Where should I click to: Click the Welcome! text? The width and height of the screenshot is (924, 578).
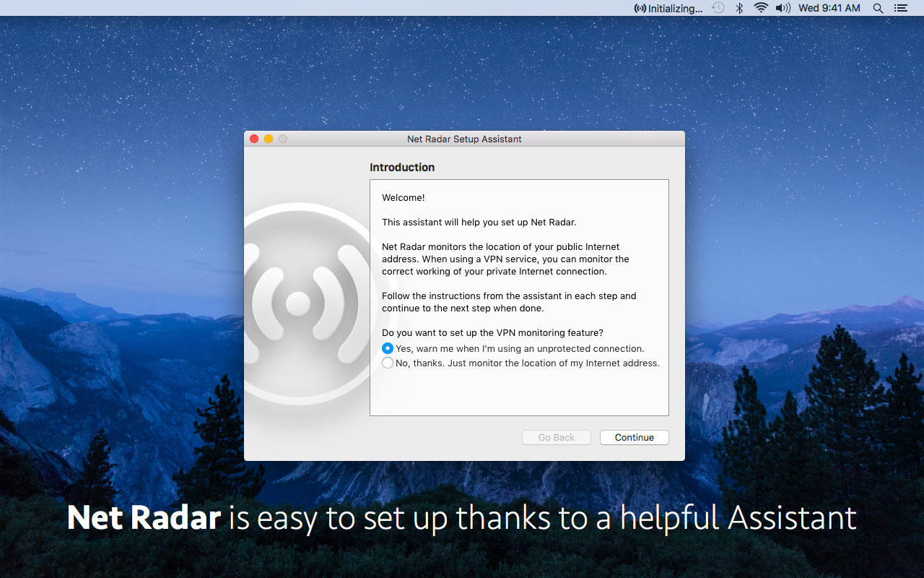click(404, 197)
